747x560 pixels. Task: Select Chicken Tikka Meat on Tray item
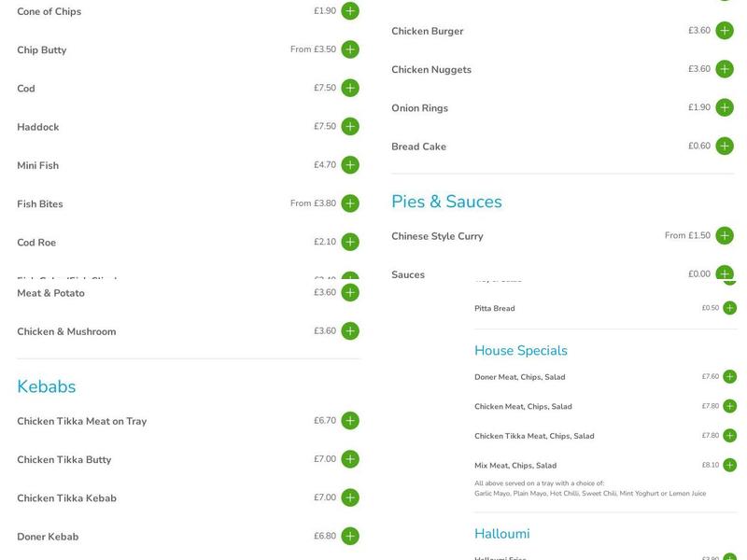tap(82, 422)
